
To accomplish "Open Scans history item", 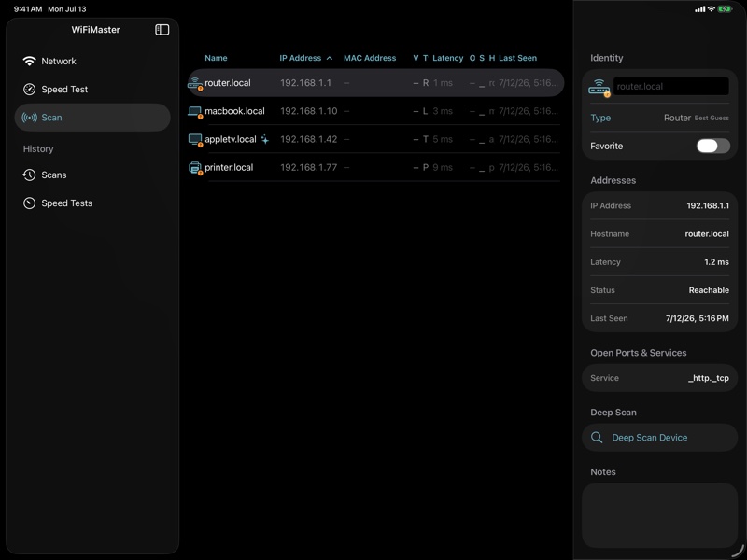I will coord(92,175).
